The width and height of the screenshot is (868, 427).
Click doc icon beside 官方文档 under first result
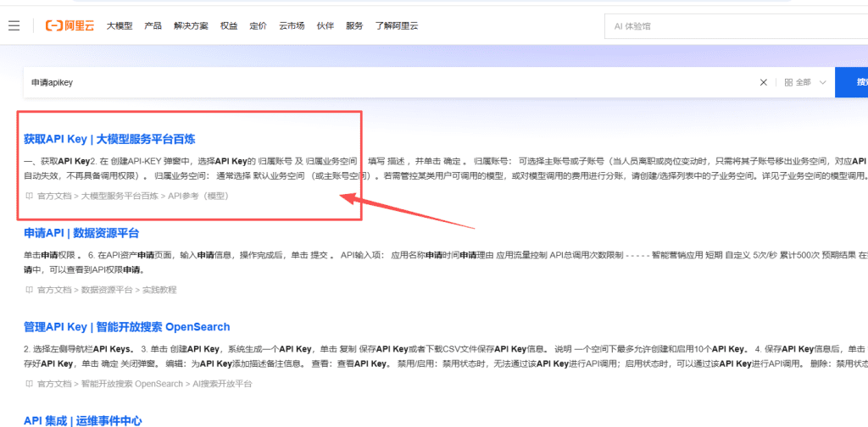pyautogui.click(x=30, y=196)
